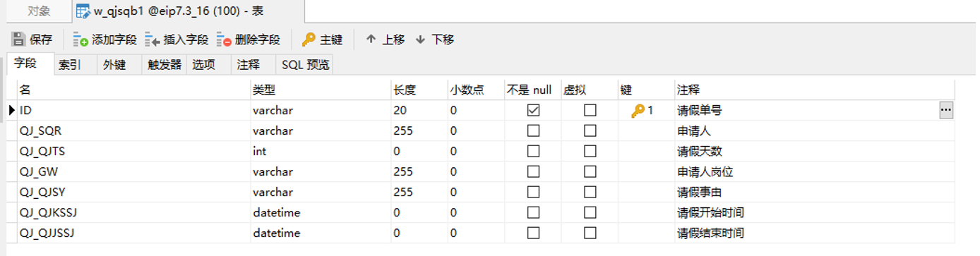Enable 不是 null for QJ_SQR field

[x=534, y=130]
